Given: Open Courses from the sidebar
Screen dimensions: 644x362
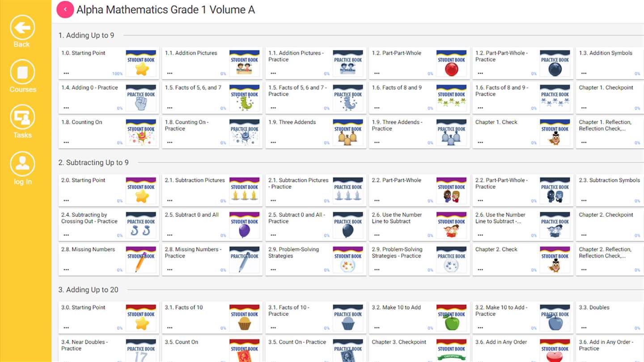Looking at the screenshot, I should pos(22,72).
